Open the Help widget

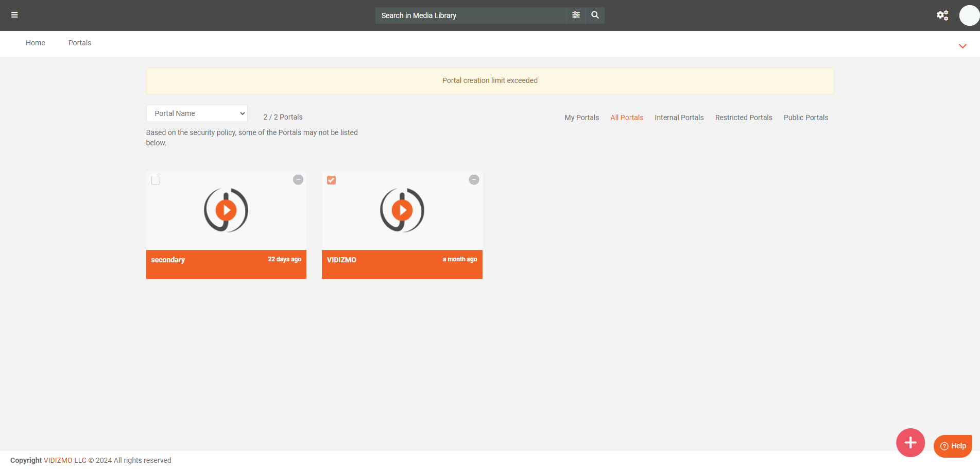953,446
